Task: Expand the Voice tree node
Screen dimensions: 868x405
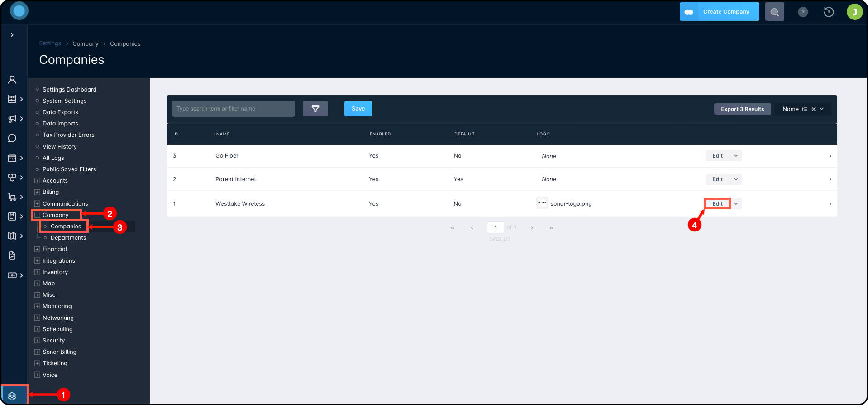Action: coord(37,375)
